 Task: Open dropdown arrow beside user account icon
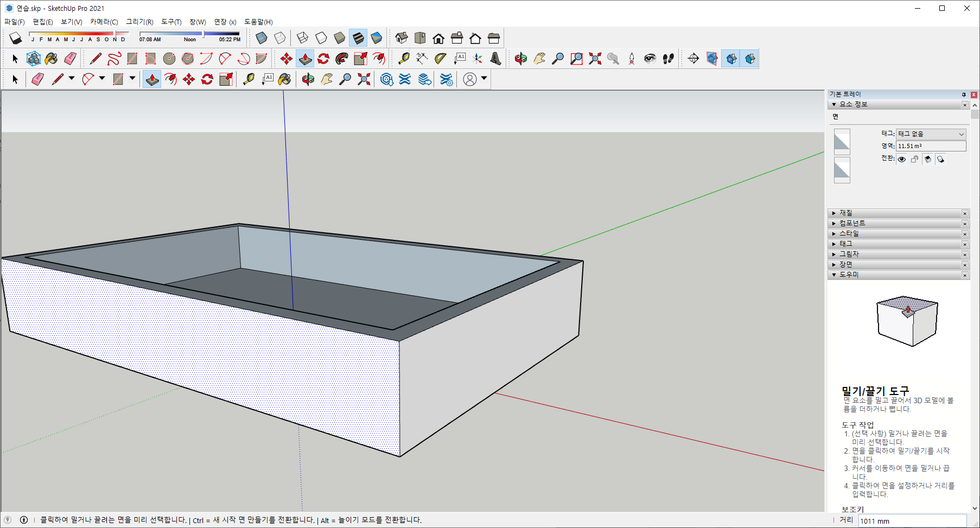click(484, 79)
